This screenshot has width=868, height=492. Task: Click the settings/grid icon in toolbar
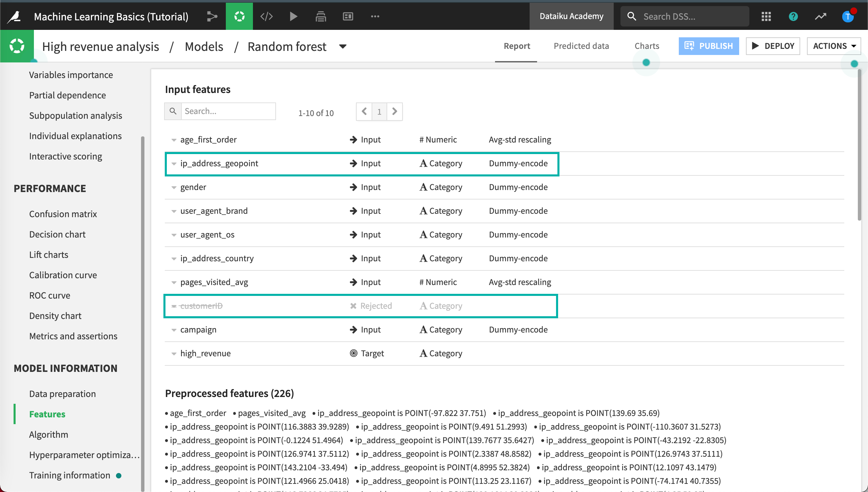click(766, 16)
